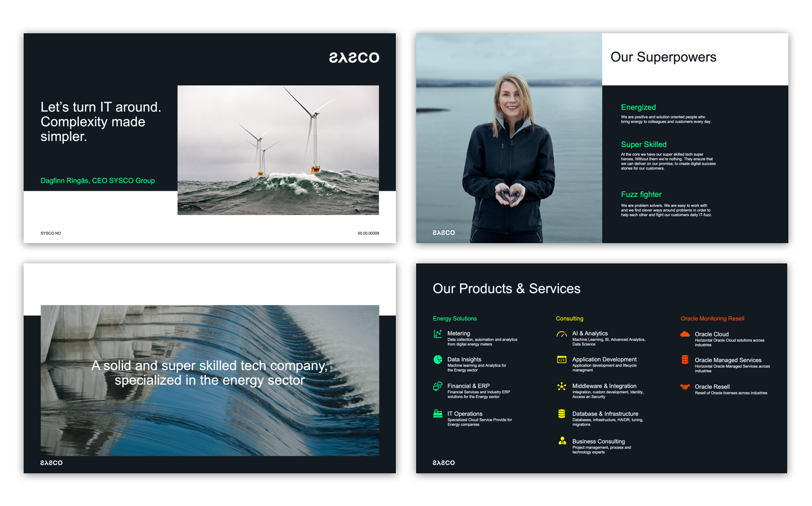
Task: Click the "Database & Infrastructure" service title
Action: (605, 413)
